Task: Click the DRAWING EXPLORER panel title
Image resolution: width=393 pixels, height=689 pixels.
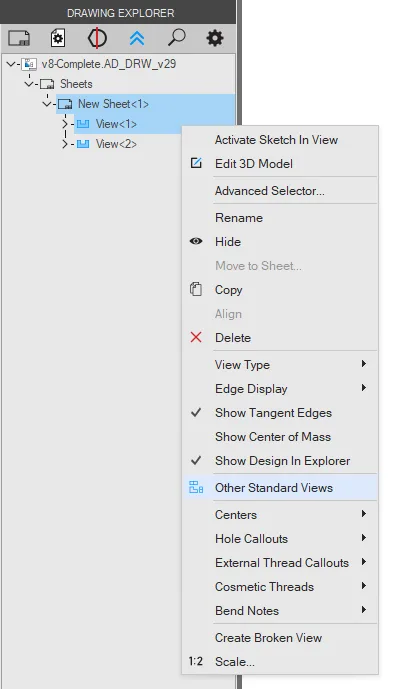Action: (120, 13)
